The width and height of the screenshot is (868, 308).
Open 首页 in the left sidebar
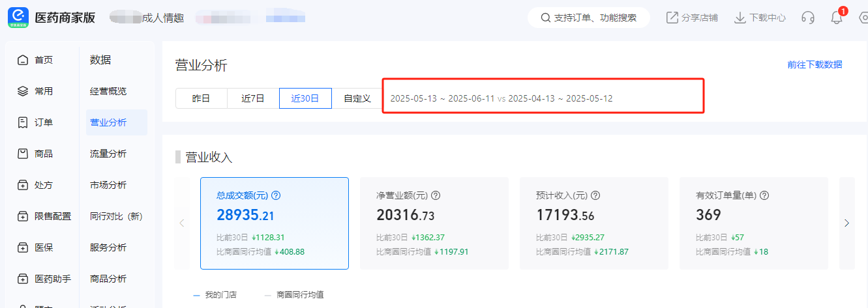[43, 60]
